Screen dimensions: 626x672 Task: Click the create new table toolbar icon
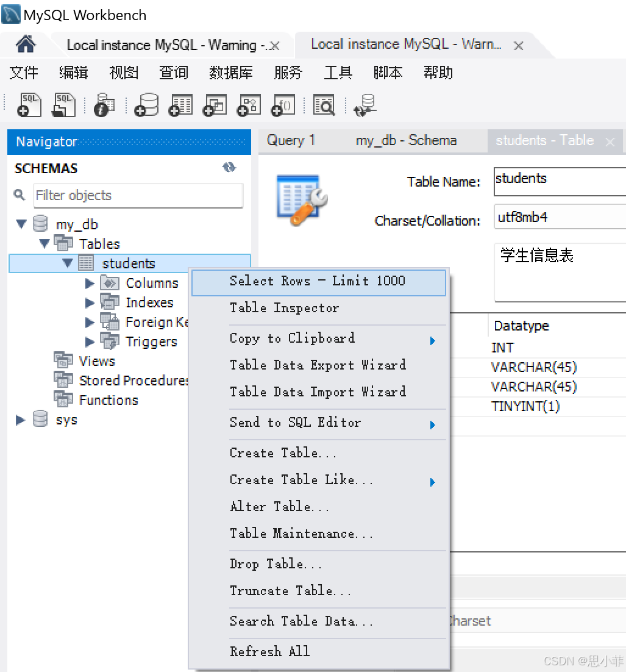180,104
